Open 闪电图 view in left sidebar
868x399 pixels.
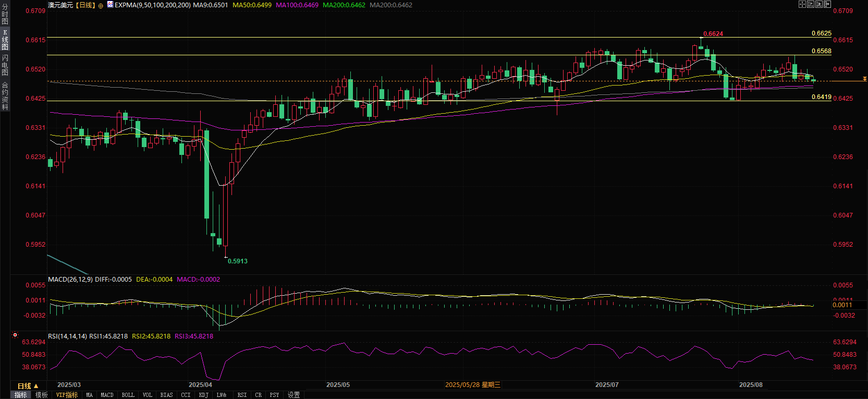pyautogui.click(x=5, y=65)
